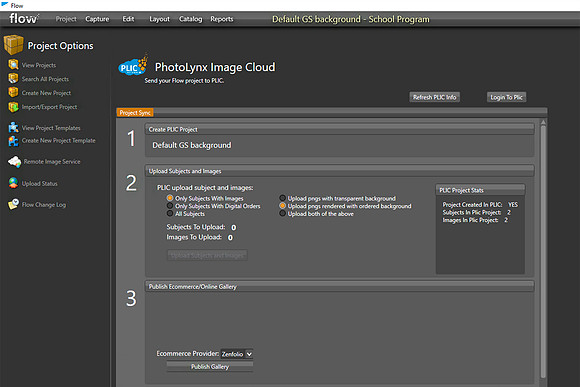Open the Import/Export Project icon
Screen dimensions: 580x387
coord(13,107)
